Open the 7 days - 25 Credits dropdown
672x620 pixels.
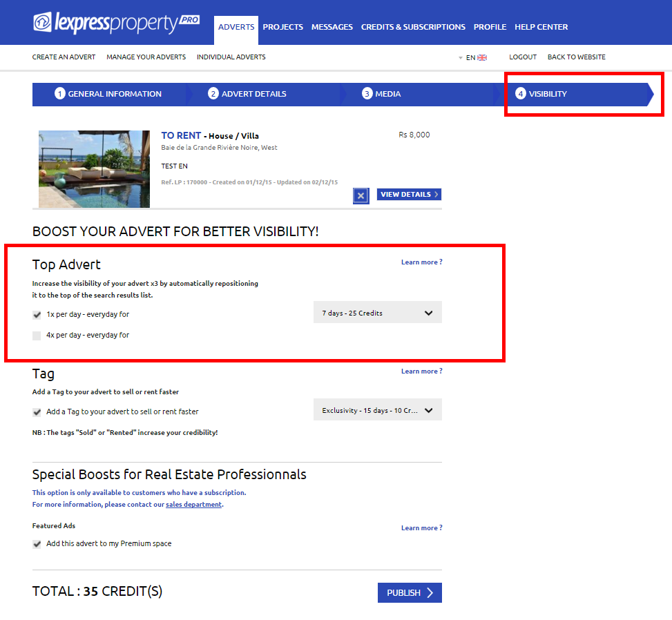pyautogui.click(x=378, y=312)
